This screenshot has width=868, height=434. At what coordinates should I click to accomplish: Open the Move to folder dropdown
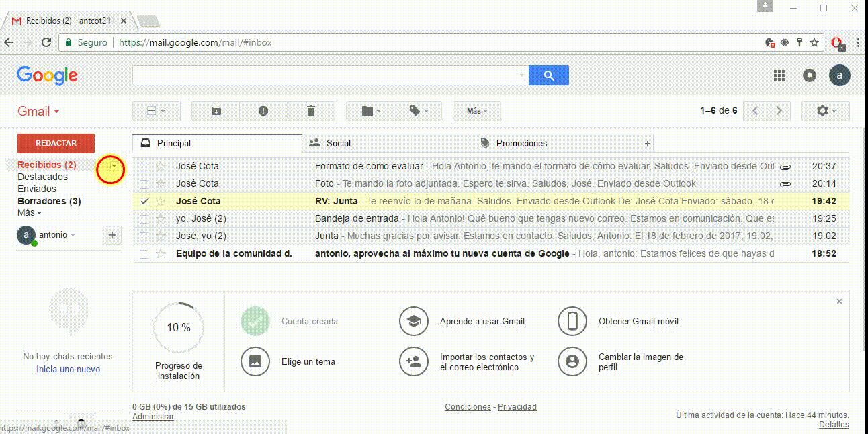point(370,111)
